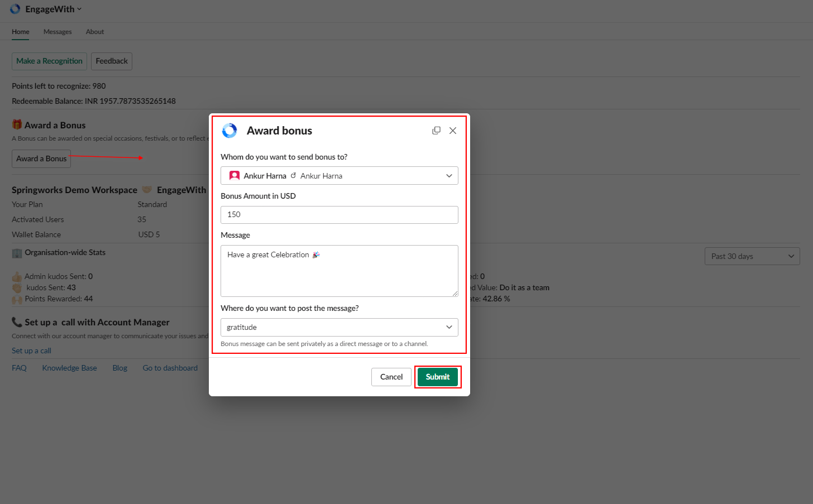Click the Springworks Demo Workspace heading
This screenshot has height=504, width=813.
[74, 190]
